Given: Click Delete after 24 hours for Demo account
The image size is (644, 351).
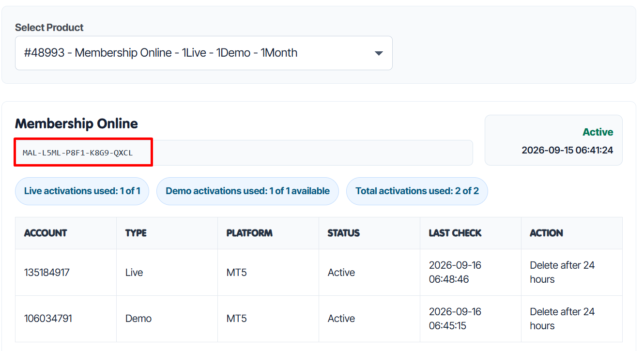Looking at the screenshot, I should pos(562,319).
